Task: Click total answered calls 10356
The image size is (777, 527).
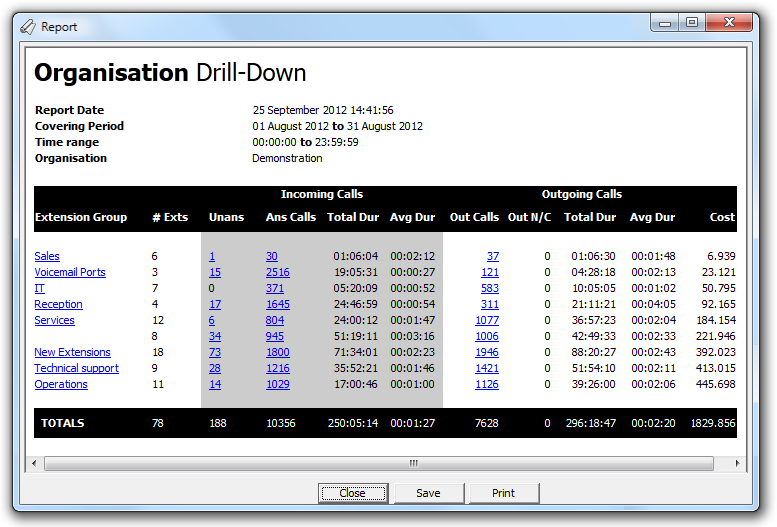Action: tap(281, 423)
